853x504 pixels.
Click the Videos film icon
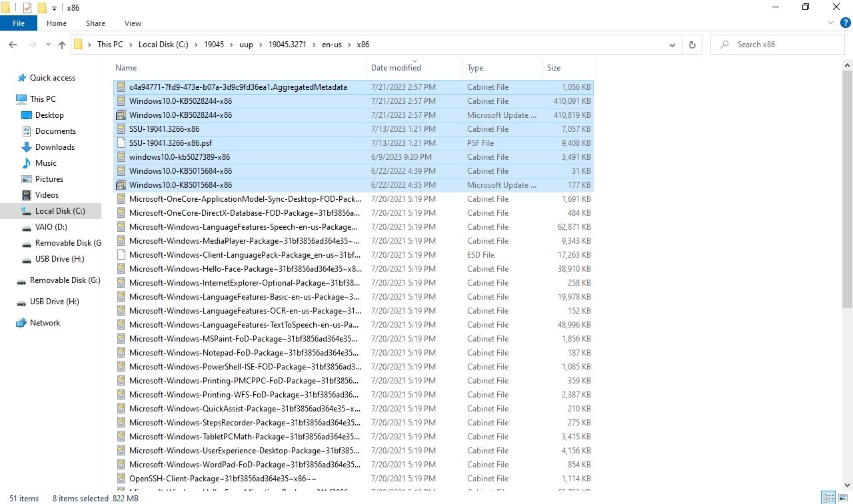[27, 195]
